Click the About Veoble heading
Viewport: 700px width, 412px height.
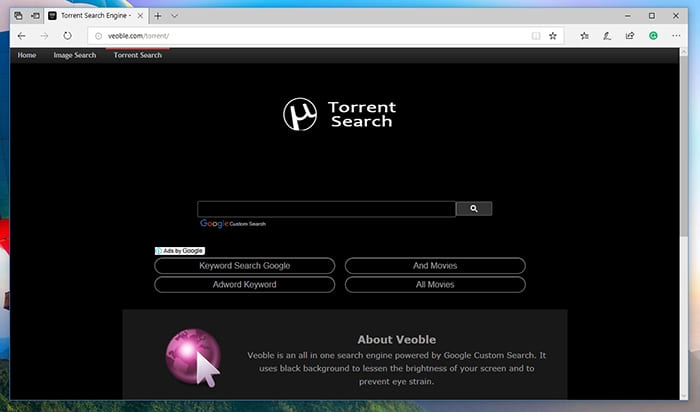[396, 340]
